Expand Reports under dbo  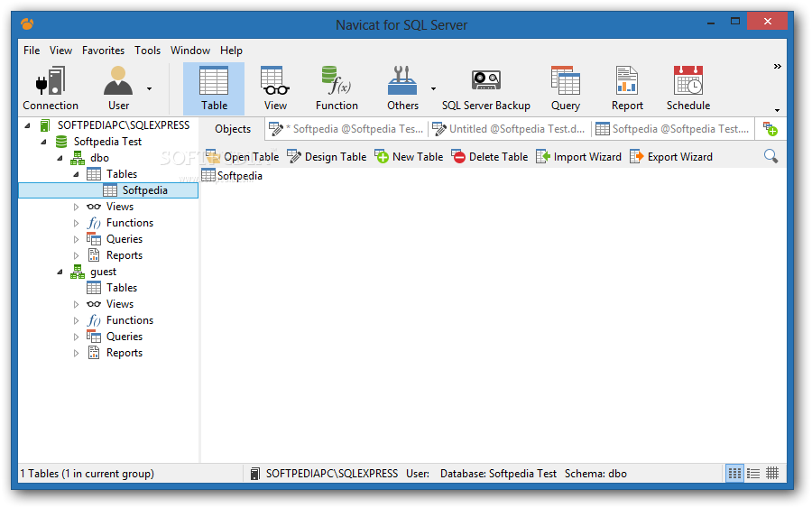tap(76, 256)
